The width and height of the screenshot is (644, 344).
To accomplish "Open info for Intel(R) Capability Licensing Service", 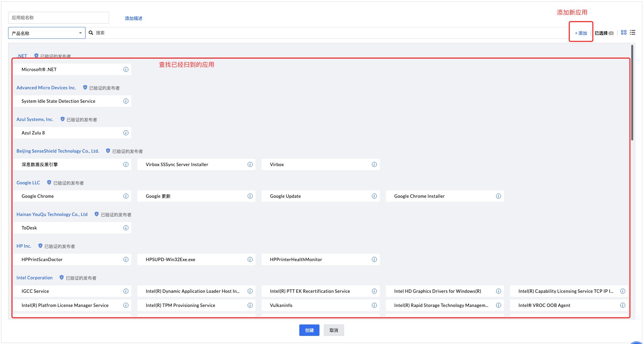I will point(623,291).
